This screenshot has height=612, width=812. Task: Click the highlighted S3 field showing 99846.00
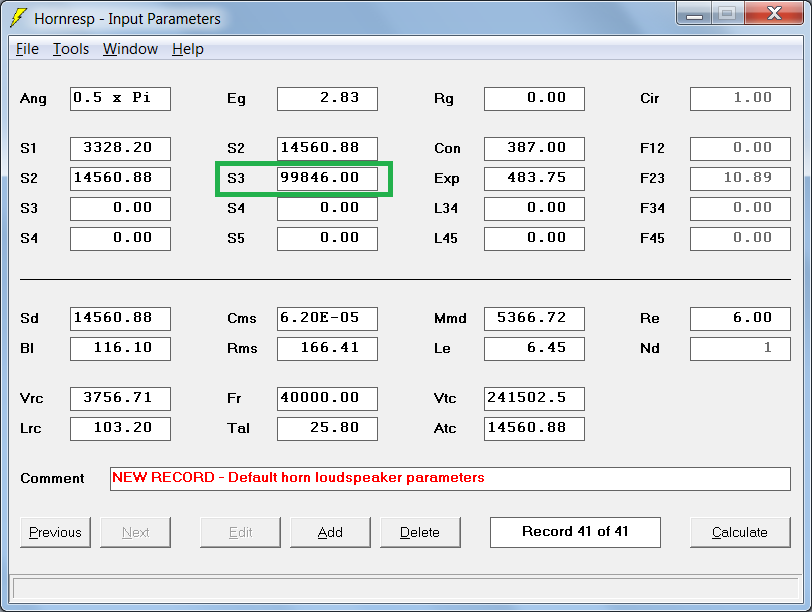tap(327, 179)
